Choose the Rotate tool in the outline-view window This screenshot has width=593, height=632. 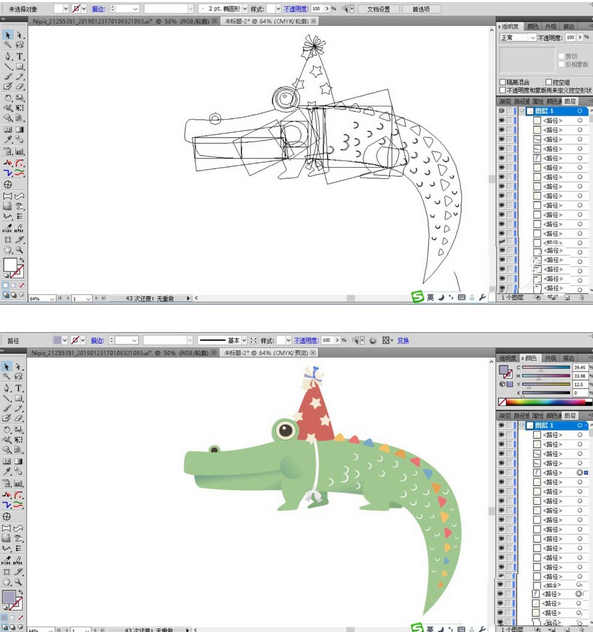pos(8,98)
